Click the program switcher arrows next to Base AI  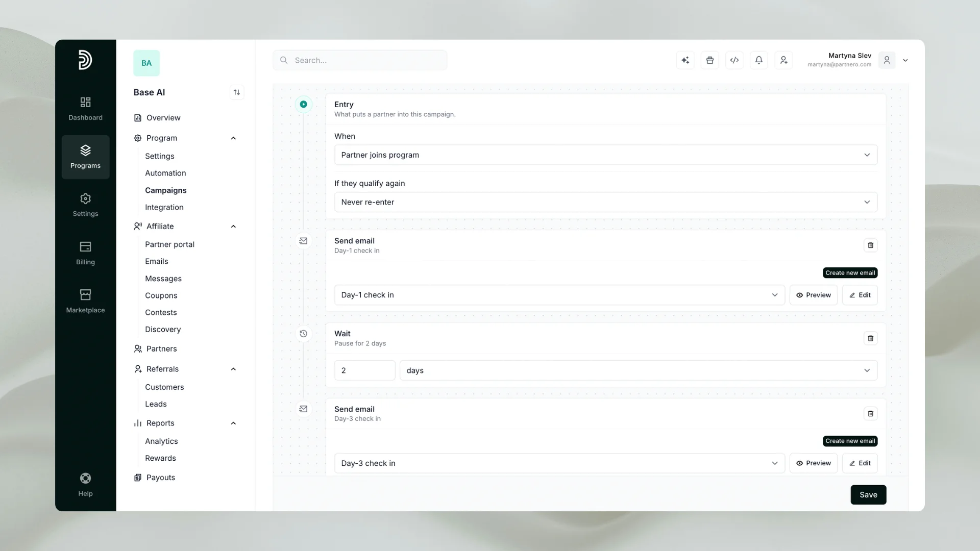(236, 92)
